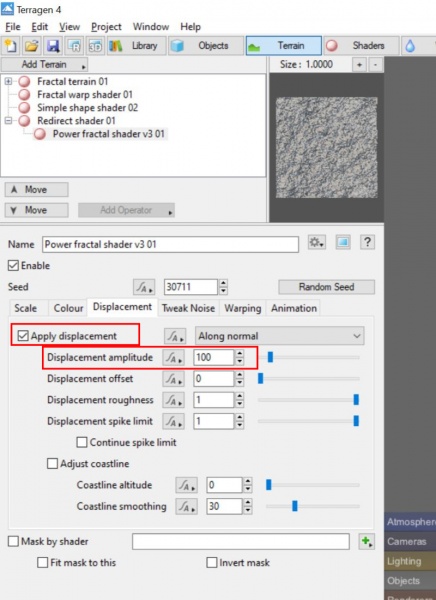Click the green plus mask shader icon
436x600 pixels.
pos(367,541)
